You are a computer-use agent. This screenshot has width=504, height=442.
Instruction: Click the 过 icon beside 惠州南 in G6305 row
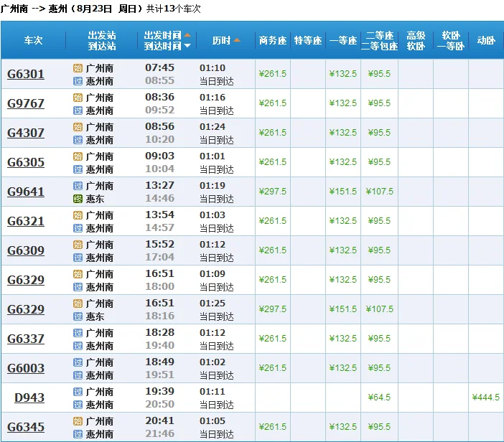tap(78, 169)
